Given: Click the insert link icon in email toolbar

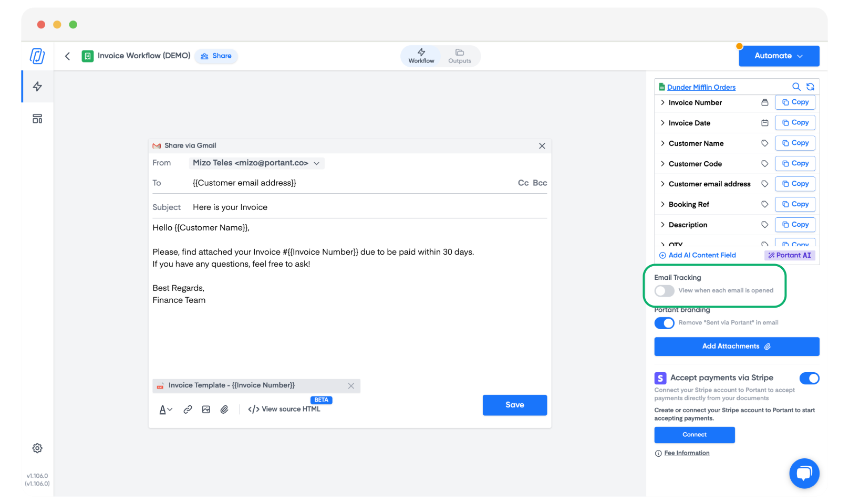Looking at the screenshot, I should [188, 409].
